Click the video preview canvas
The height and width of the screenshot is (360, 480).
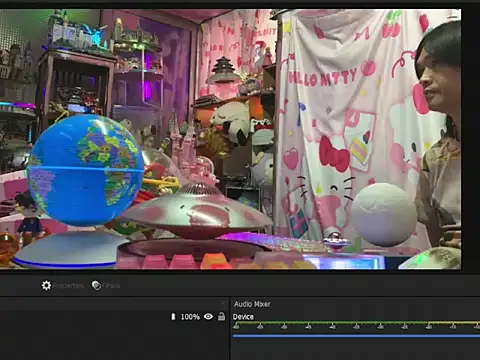(x=230, y=139)
